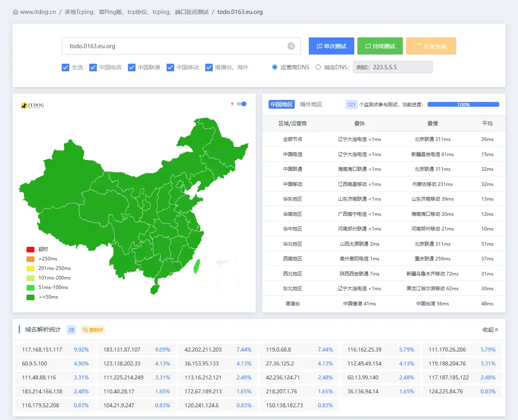Click the copy icon in 复制IP button
This screenshot has width=518, height=420.
(85, 330)
